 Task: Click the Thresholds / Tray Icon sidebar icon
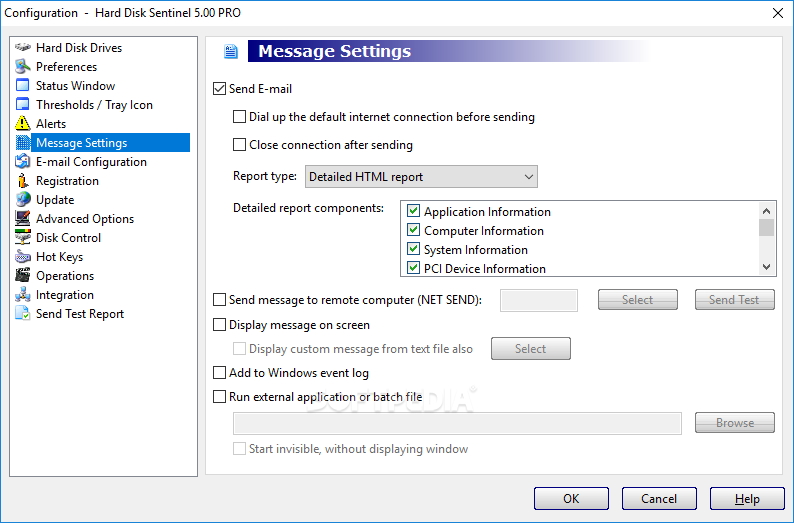pyautogui.click(x=23, y=105)
